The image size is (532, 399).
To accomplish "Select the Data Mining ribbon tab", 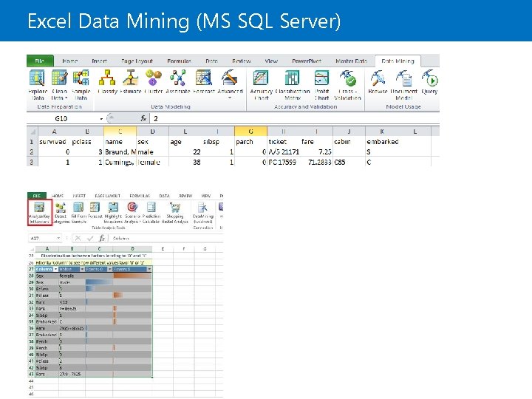I will pyautogui.click(x=398, y=61).
